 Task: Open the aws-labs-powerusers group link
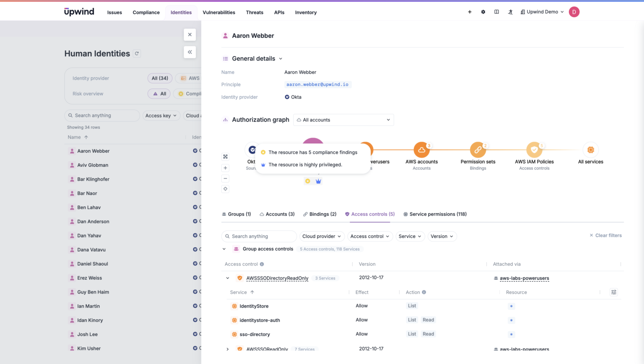click(525, 278)
